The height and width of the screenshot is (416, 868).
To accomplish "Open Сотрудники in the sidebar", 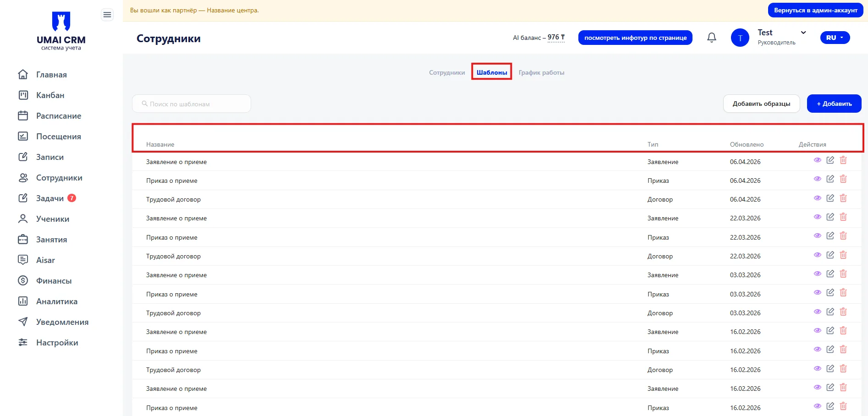I will click(50, 177).
